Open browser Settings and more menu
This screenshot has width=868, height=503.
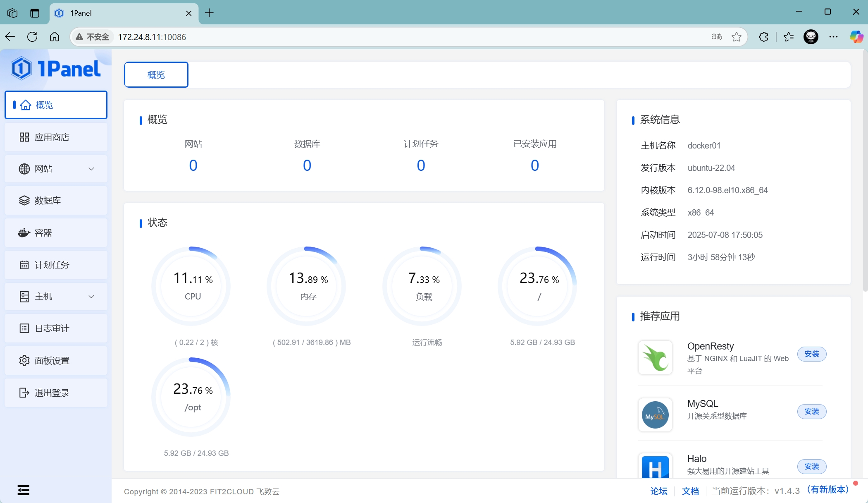833,37
